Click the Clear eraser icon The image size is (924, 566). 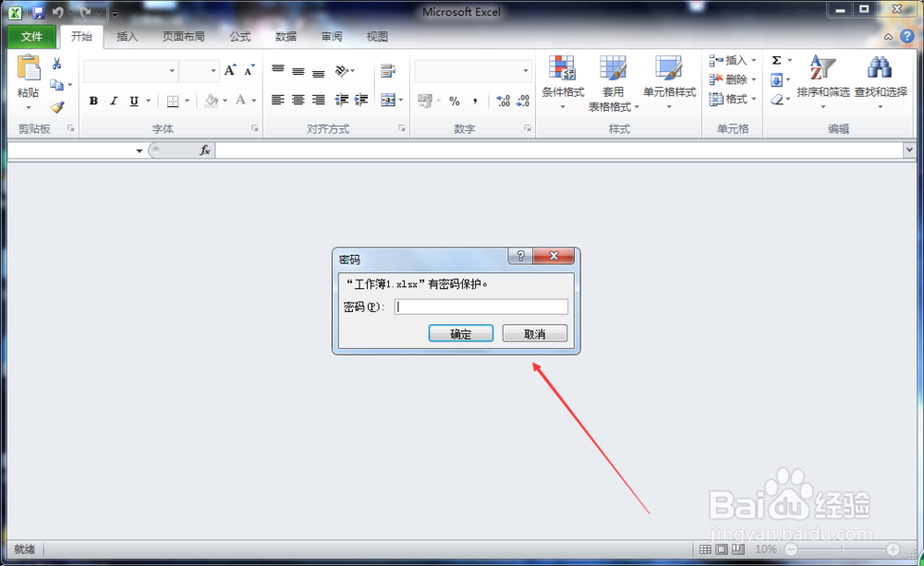click(777, 99)
